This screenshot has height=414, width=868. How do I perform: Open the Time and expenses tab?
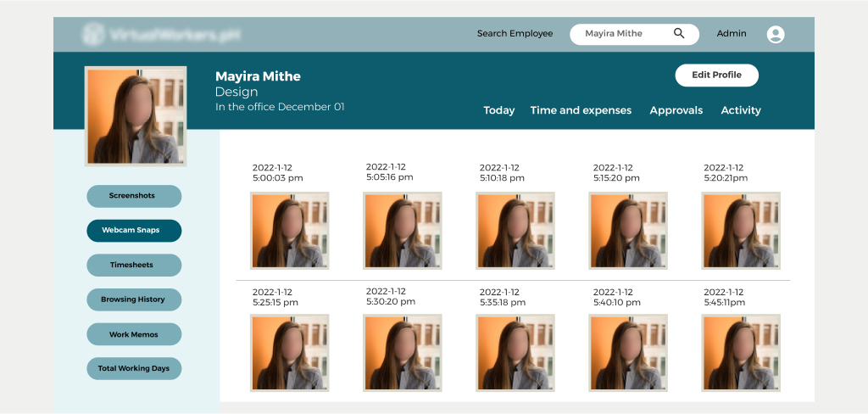tap(581, 110)
